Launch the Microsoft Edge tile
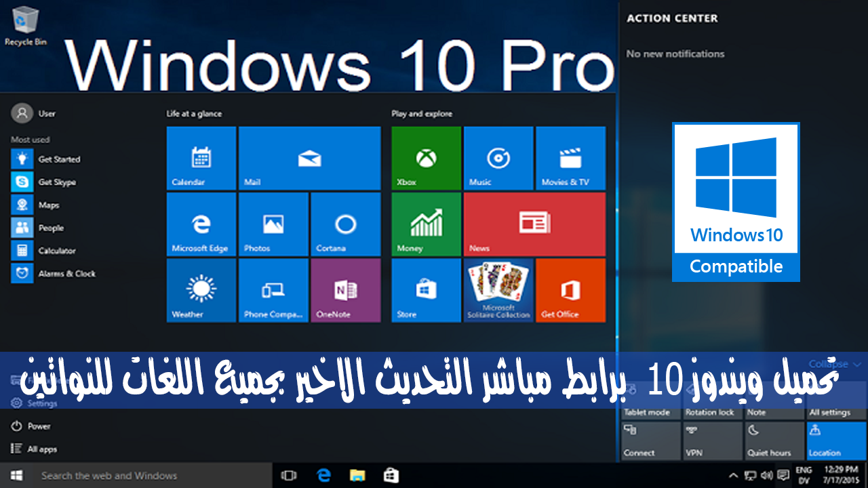The image size is (868, 488). (x=201, y=224)
